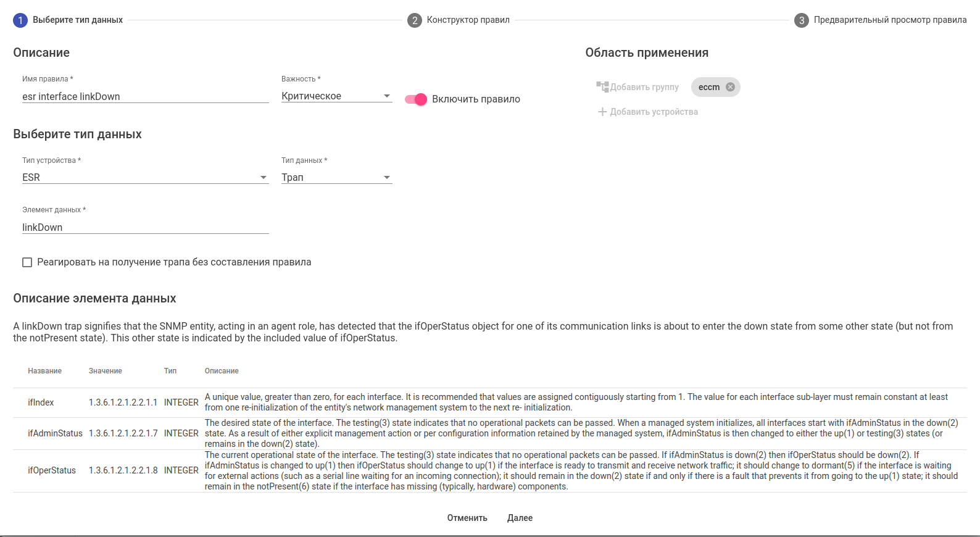Select the ifIndex table row
Screen dimensions: 980x537
[x=41, y=402]
